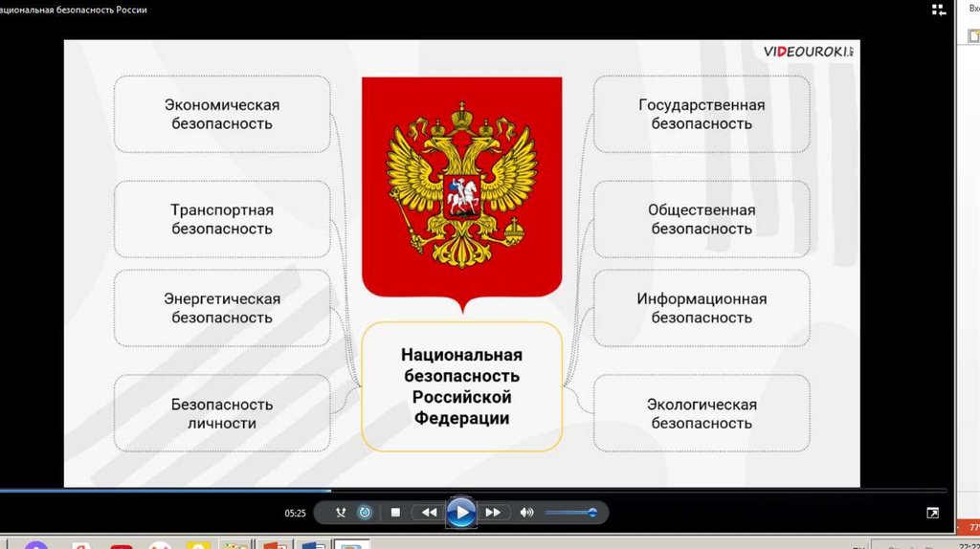Click "Национальная безопасность Российской Федерации" center box
The height and width of the screenshot is (549, 980).
click(x=462, y=386)
